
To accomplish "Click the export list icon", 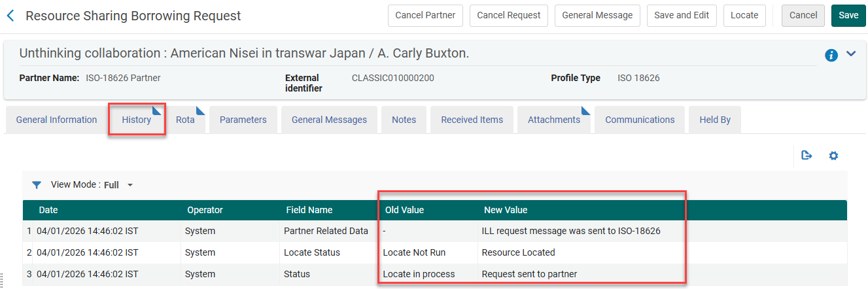I will pyautogui.click(x=807, y=156).
